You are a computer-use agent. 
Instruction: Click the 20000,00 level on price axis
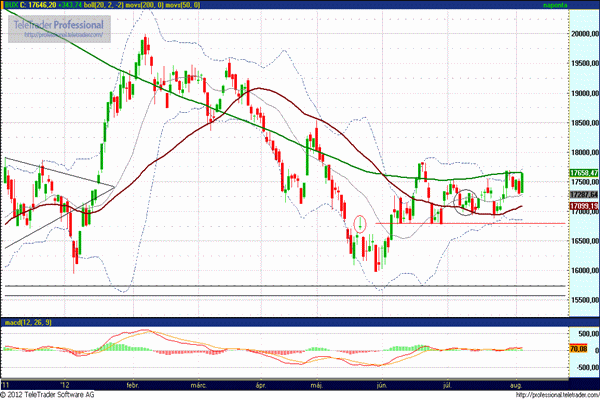coord(580,33)
